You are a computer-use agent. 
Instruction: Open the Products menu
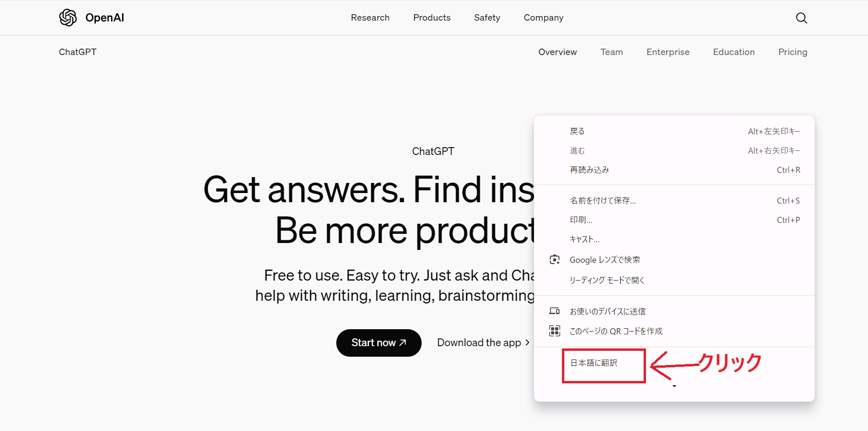(432, 17)
